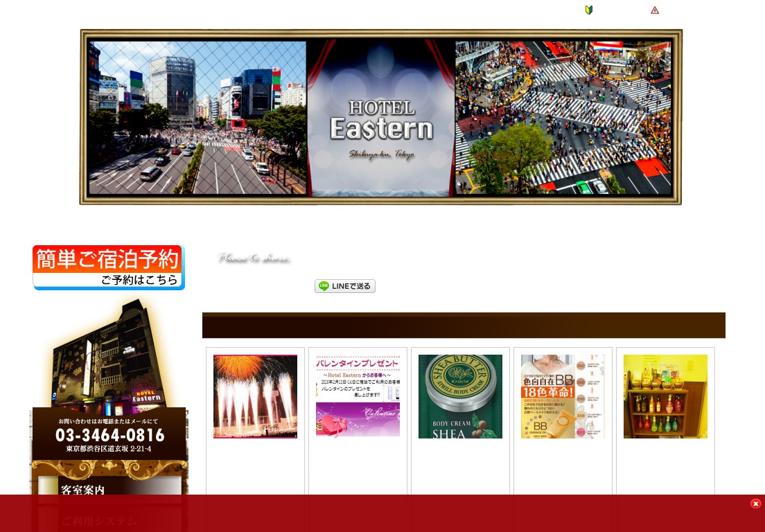Screen dimensions: 765x532
Task: Open the fireworks thumbnail
Action: pyautogui.click(x=255, y=396)
